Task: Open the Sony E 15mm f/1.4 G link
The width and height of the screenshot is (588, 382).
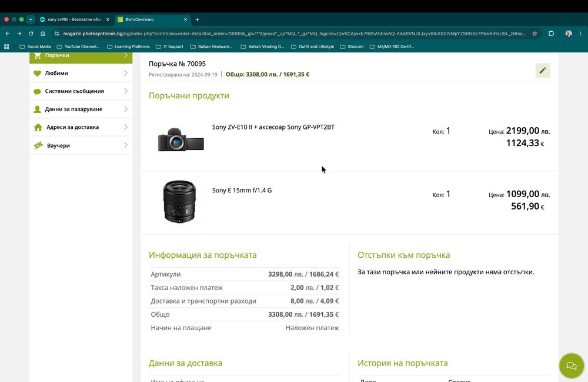Action: 242,190
